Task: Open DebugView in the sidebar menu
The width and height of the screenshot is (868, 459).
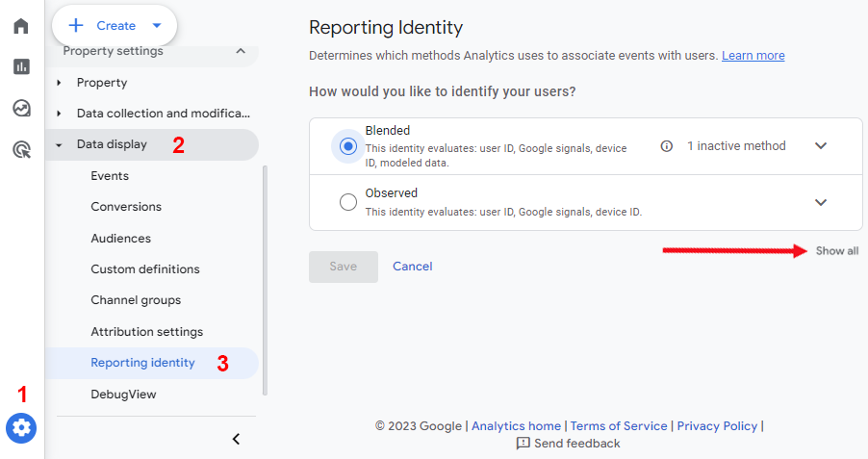Action: (123, 395)
